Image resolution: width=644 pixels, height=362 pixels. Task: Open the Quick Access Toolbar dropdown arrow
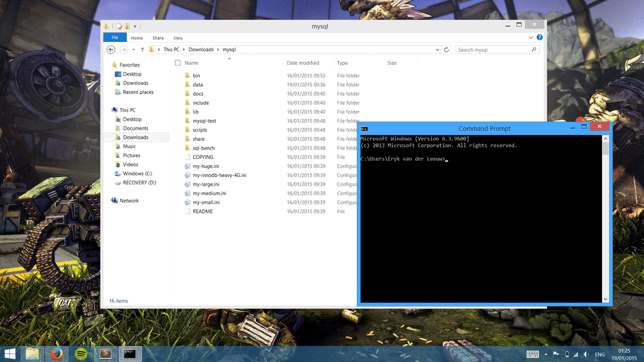coord(135,26)
